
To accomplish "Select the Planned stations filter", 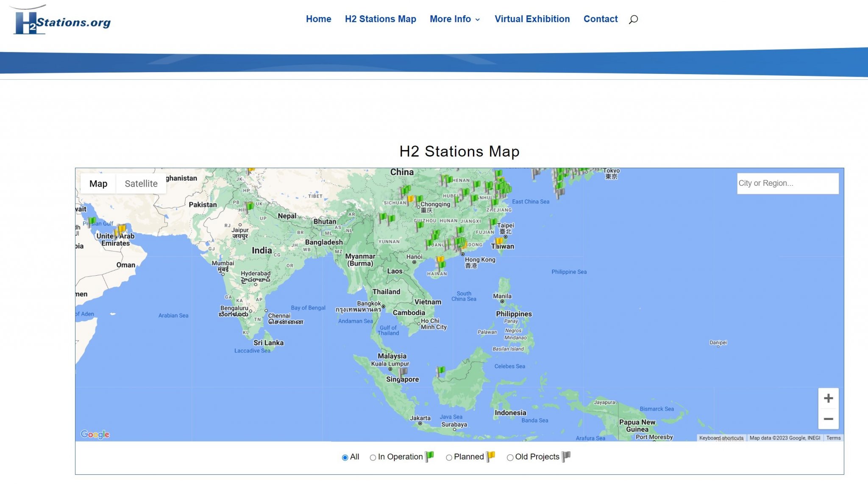I will tap(449, 457).
